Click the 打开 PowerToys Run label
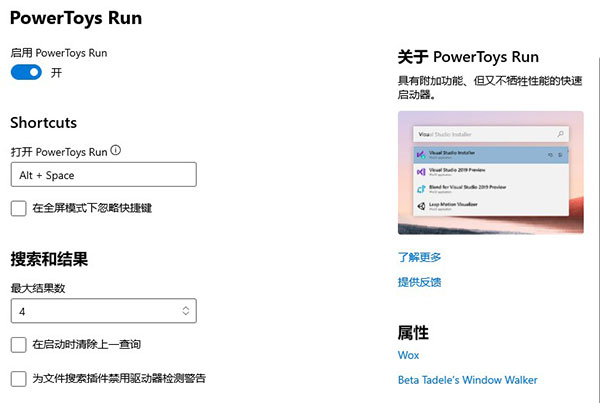This screenshot has height=403, width=600. 59,152
